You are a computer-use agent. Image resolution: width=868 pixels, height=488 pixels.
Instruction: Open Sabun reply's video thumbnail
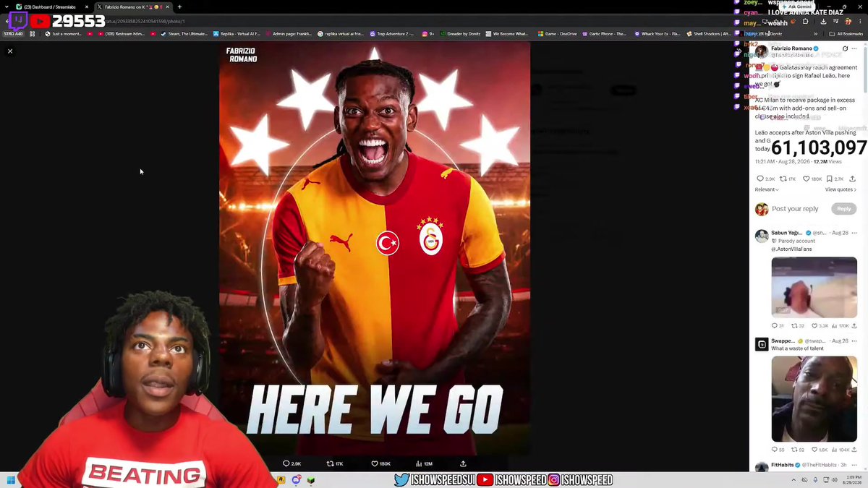click(814, 288)
